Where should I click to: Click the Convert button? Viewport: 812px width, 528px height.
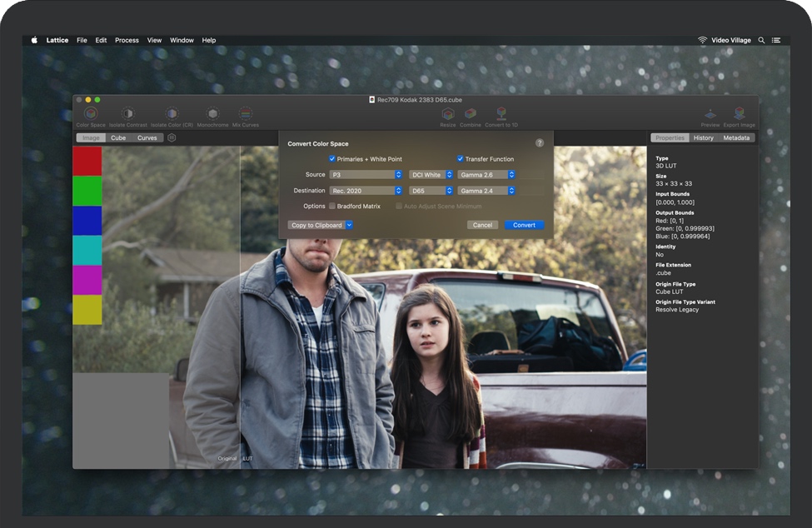tap(524, 225)
